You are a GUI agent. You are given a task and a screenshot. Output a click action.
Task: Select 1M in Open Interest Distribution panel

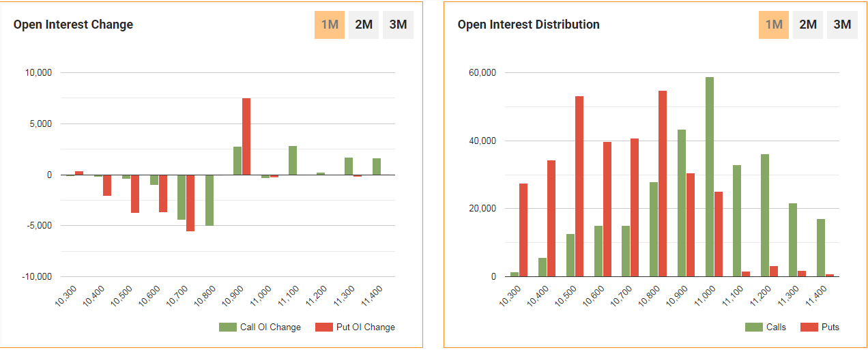(x=774, y=25)
